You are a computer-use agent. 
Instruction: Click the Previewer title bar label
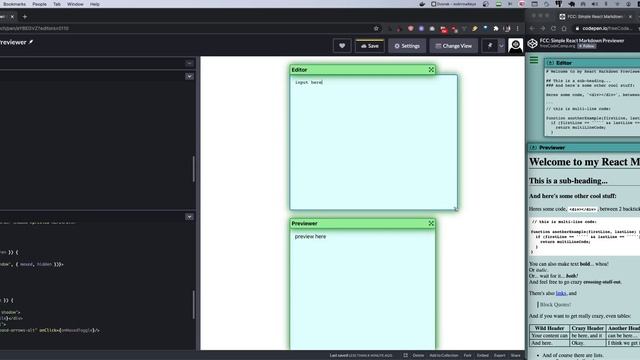pos(304,223)
